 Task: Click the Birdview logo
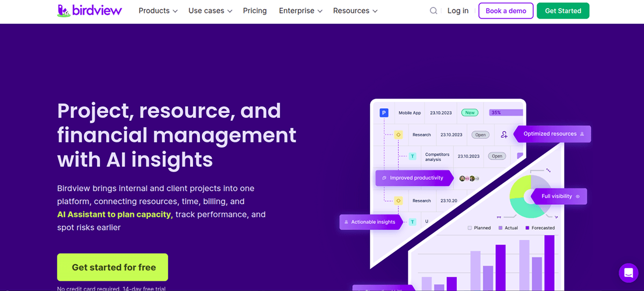[90, 10]
